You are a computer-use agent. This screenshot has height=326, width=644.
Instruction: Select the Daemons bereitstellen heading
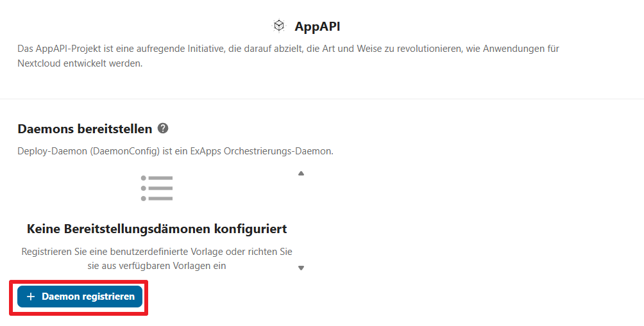tap(85, 129)
